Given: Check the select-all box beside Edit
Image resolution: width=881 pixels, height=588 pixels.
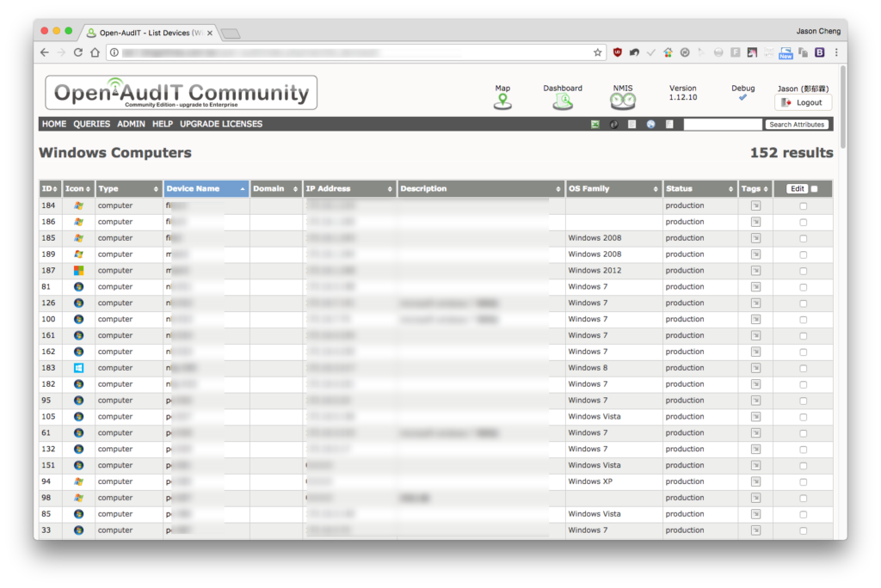Looking at the screenshot, I should 815,189.
